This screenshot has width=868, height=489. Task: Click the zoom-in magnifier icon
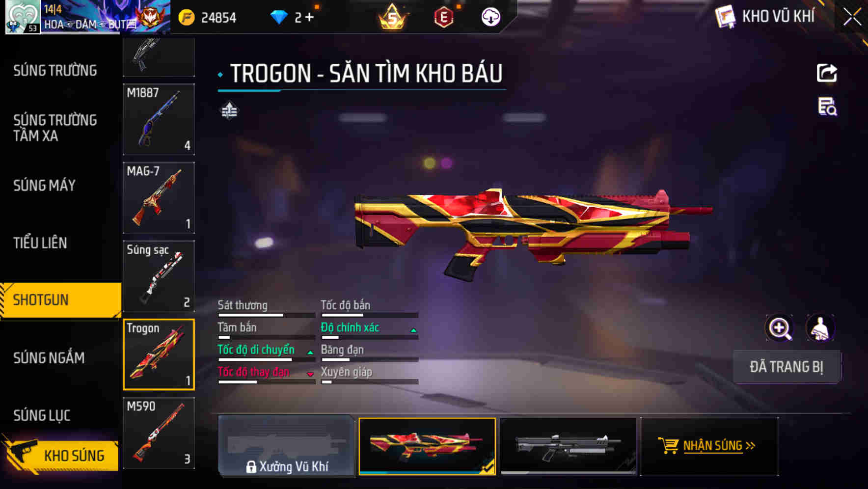tap(779, 328)
